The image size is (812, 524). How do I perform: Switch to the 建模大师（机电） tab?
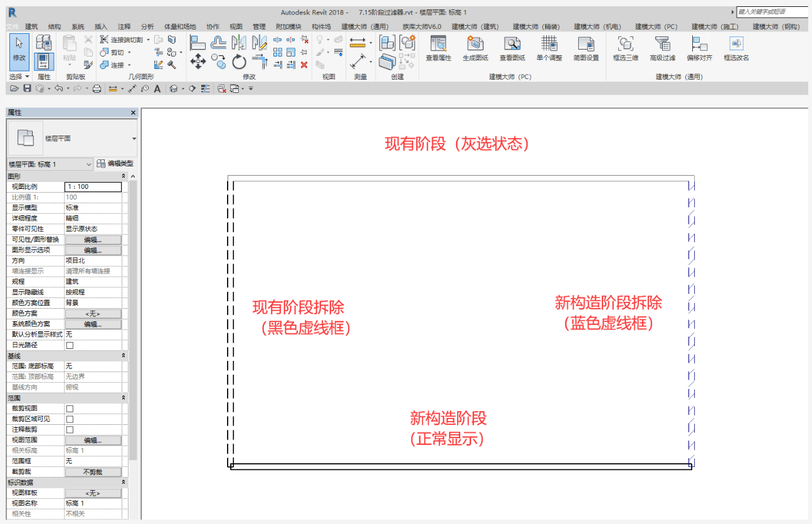(598, 26)
